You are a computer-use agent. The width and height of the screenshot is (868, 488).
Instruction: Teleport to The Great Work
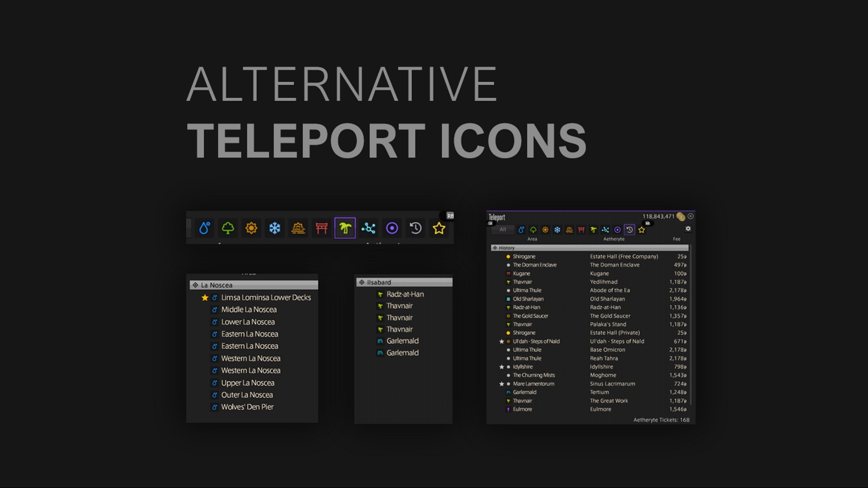pyautogui.click(x=609, y=401)
